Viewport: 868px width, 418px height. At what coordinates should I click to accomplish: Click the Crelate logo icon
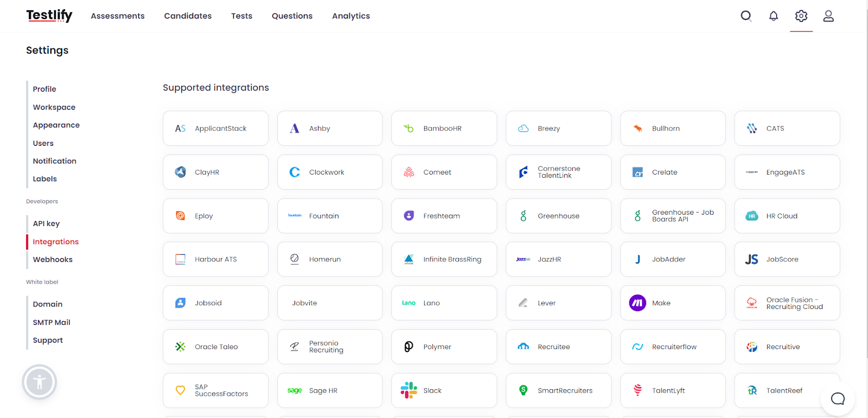[x=638, y=172]
